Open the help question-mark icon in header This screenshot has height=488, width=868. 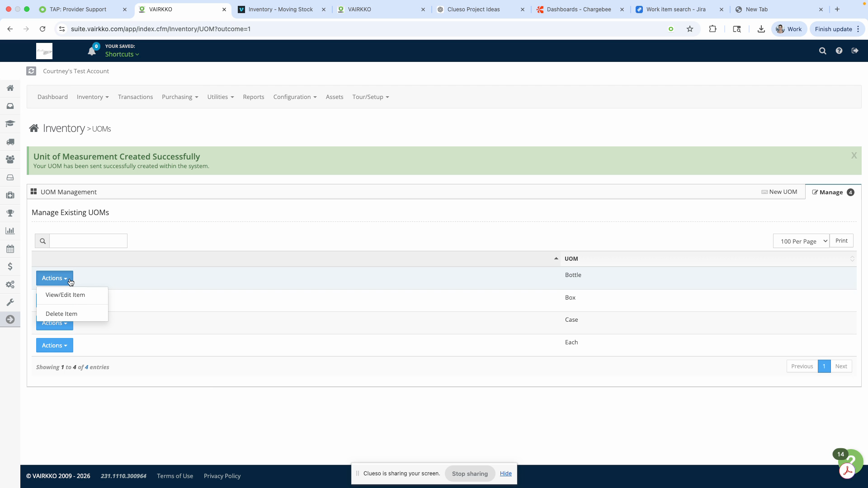[x=839, y=51]
